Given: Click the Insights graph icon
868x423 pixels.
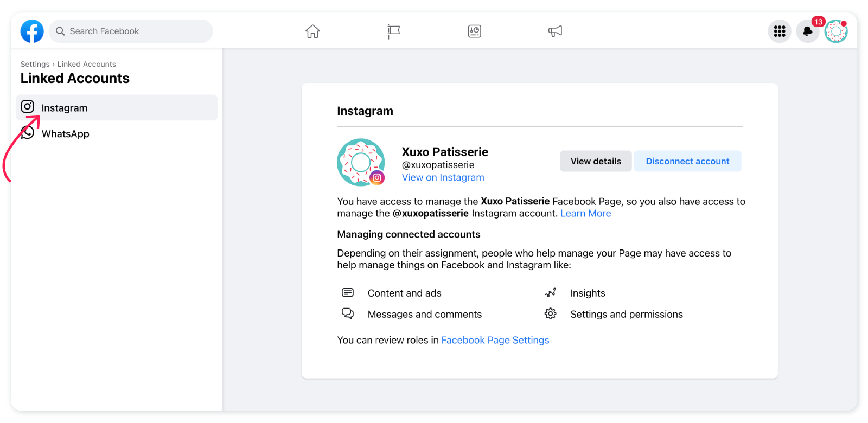Looking at the screenshot, I should 551,293.
